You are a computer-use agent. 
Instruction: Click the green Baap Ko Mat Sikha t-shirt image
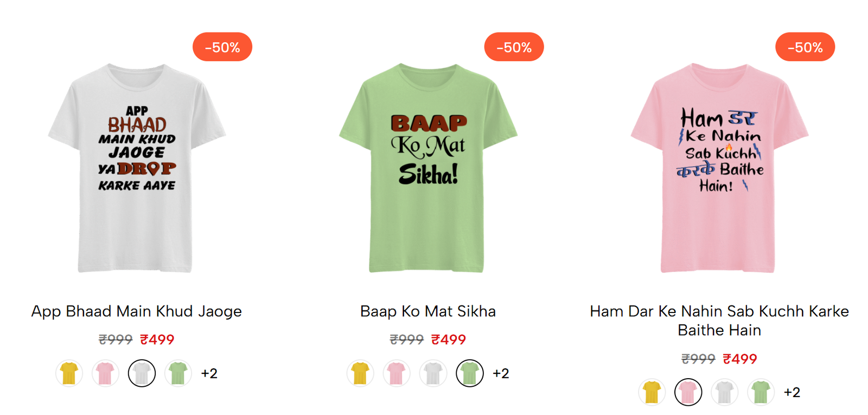tap(427, 168)
